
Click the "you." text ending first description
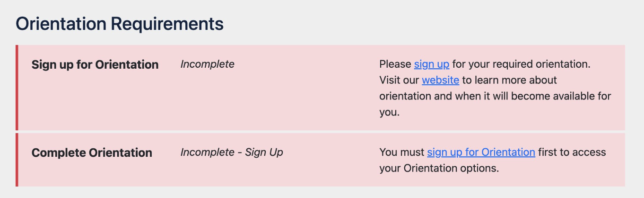(389, 112)
